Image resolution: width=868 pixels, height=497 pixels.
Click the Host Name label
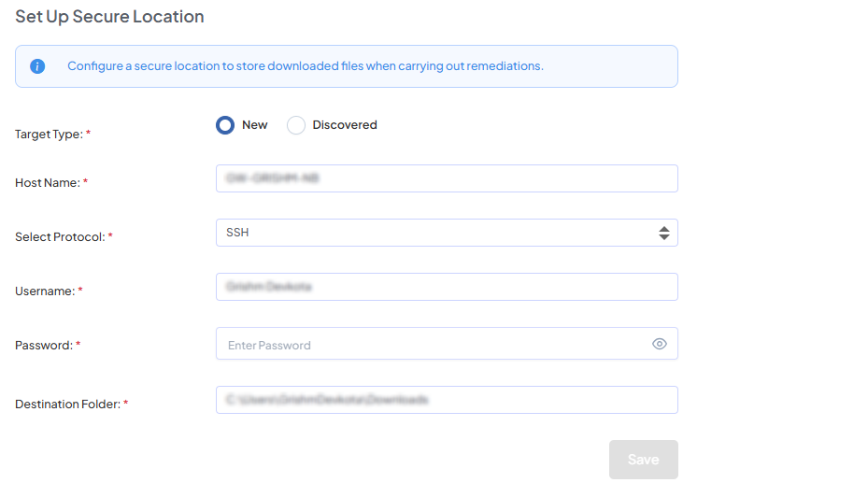click(x=48, y=183)
